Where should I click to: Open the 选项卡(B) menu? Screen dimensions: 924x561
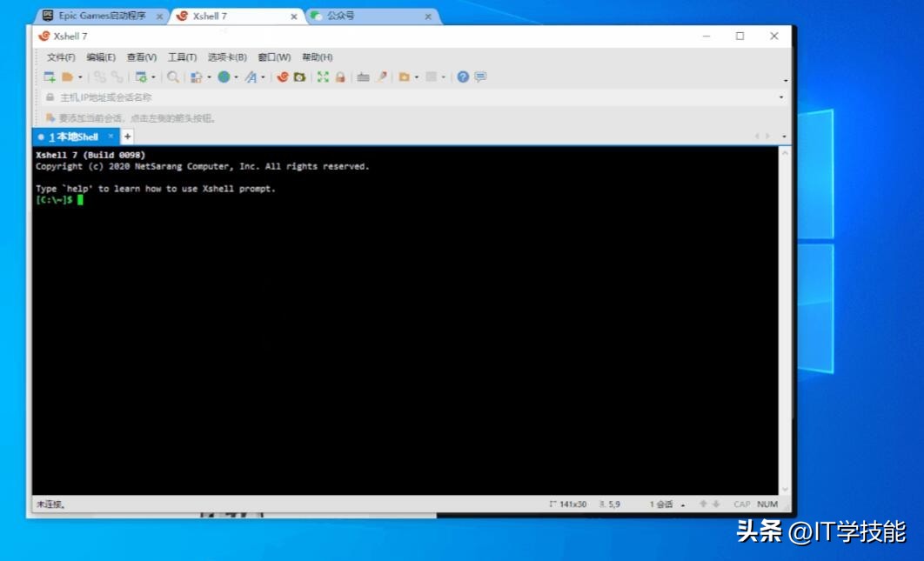click(227, 57)
